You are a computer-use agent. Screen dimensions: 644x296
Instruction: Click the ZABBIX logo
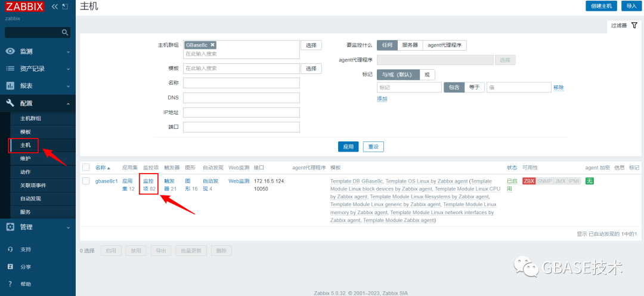[24, 7]
